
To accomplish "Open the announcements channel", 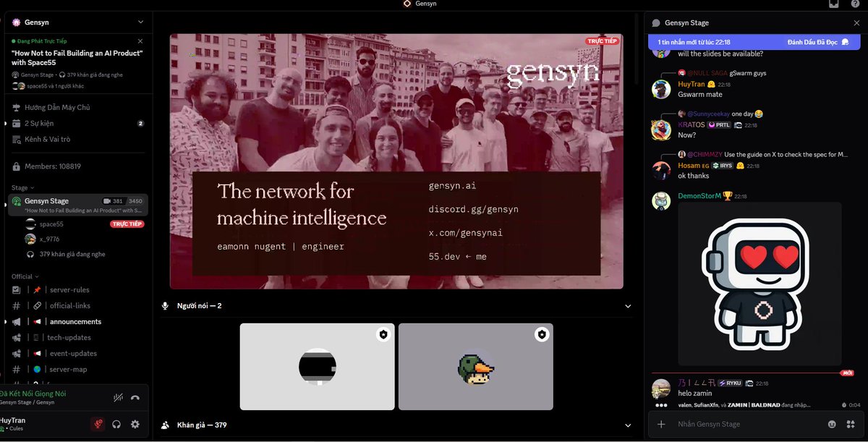I will [75, 321].
